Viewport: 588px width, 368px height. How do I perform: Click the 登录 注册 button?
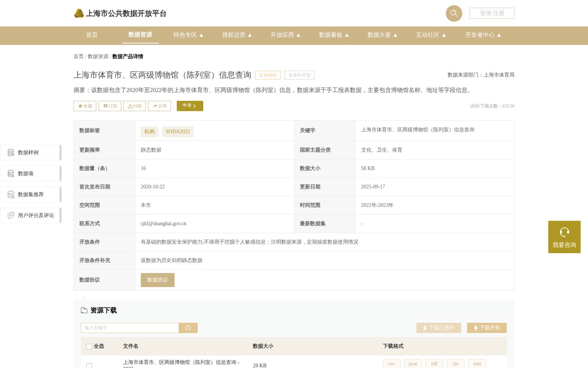pos(492,13)
